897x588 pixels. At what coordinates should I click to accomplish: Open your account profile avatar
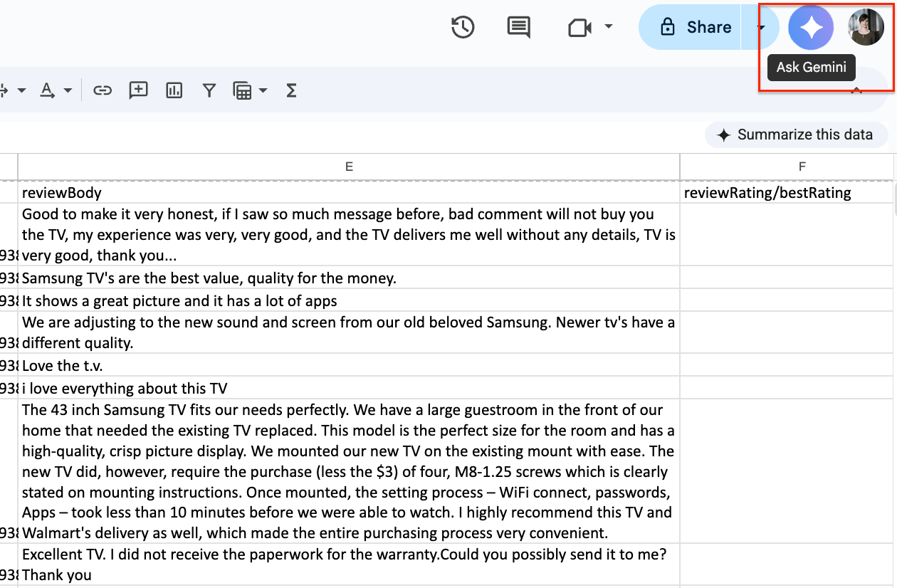[866, 27]
